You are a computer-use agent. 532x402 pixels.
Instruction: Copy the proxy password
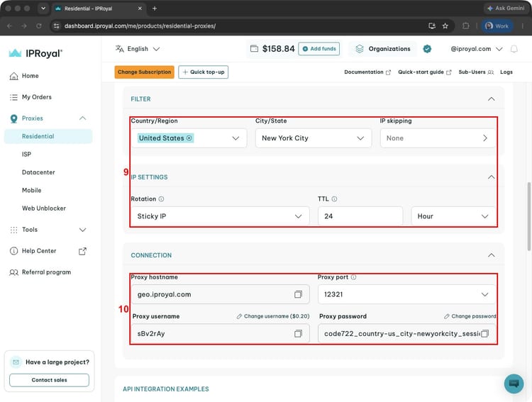[485, 334]
